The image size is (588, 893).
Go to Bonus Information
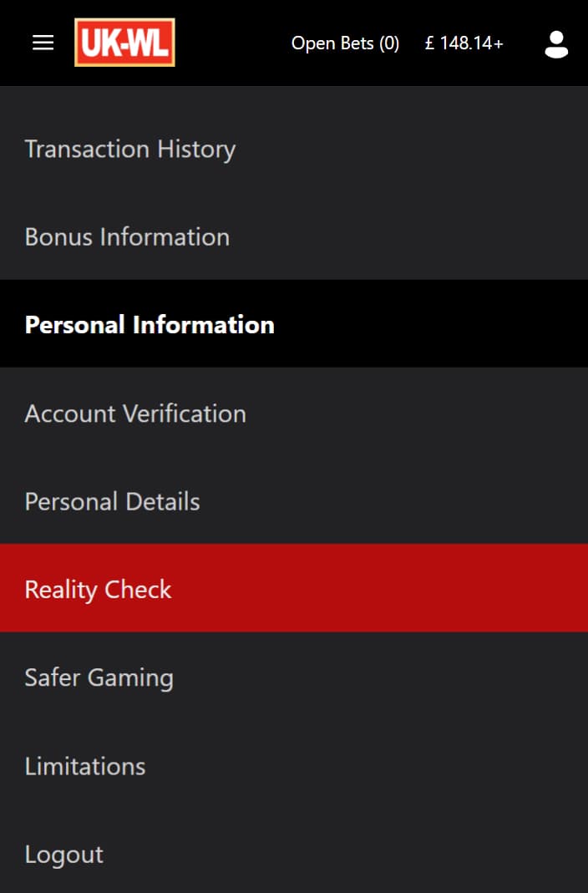click(294, 237)
